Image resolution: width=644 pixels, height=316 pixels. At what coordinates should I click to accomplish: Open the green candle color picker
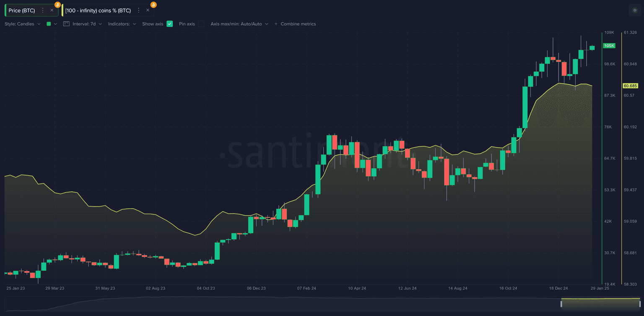[52, 24]
